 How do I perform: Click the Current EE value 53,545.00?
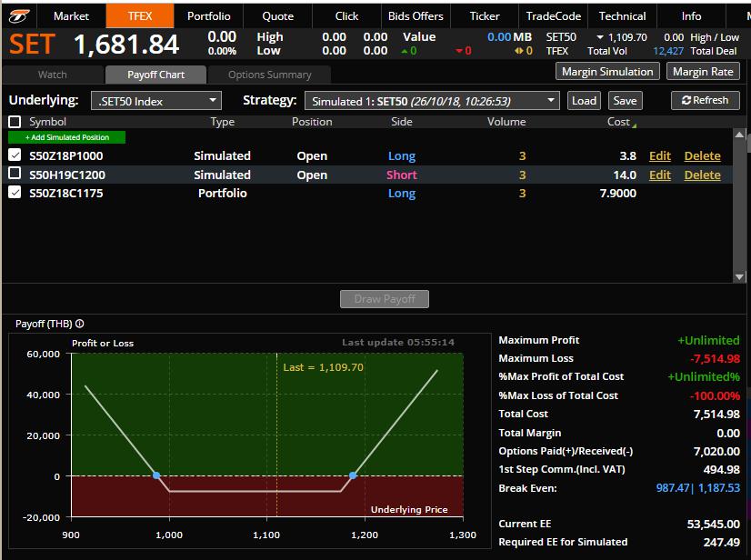[713, 524]
